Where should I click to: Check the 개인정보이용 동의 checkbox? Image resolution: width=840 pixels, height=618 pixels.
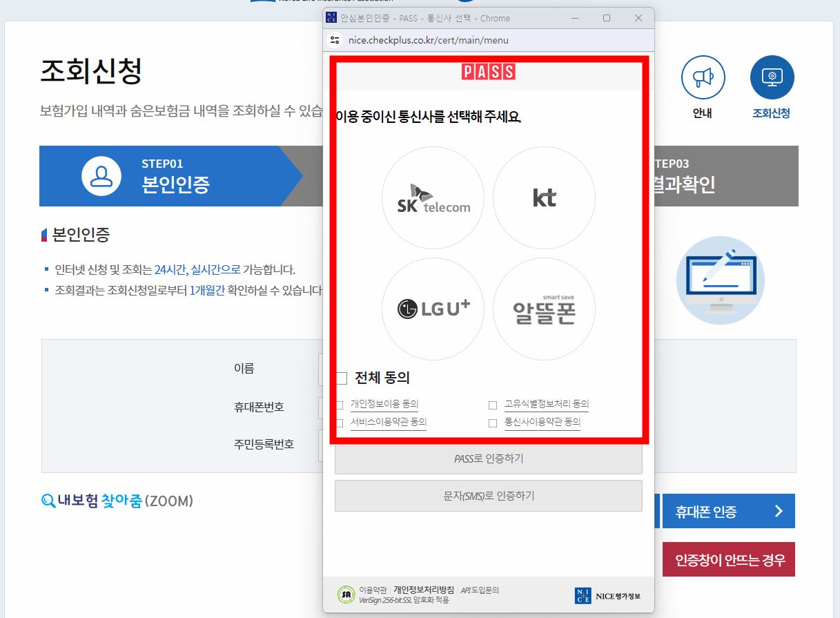(340, 405)
